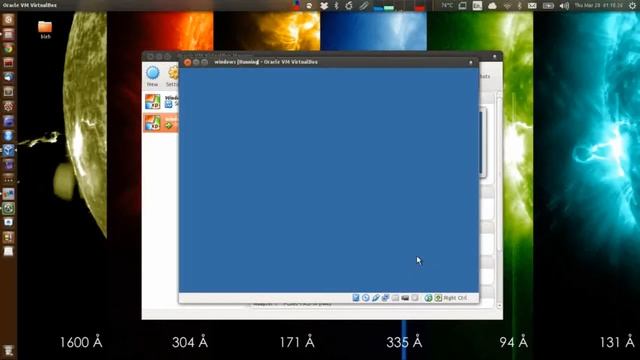Close the running windows VM window

click(187, 62)
